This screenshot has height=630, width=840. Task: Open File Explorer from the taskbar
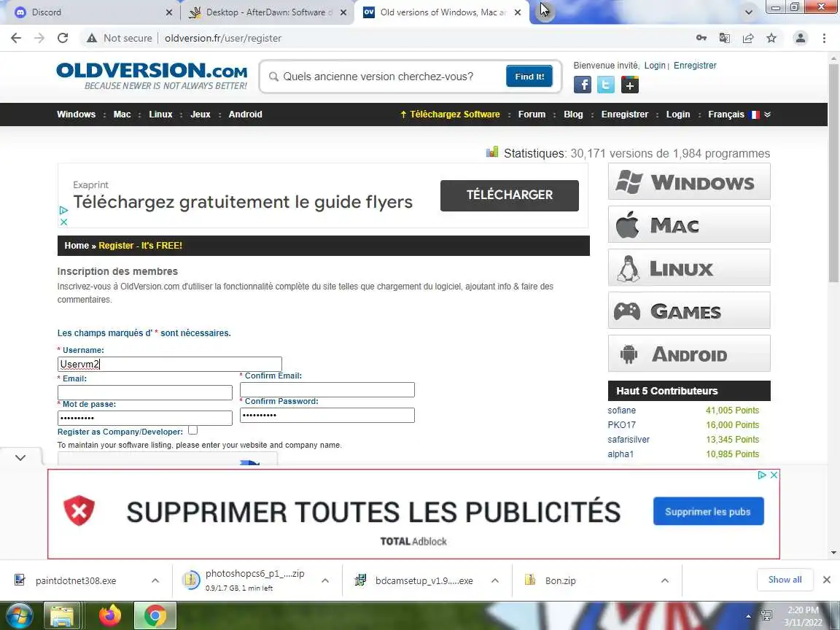61,616
